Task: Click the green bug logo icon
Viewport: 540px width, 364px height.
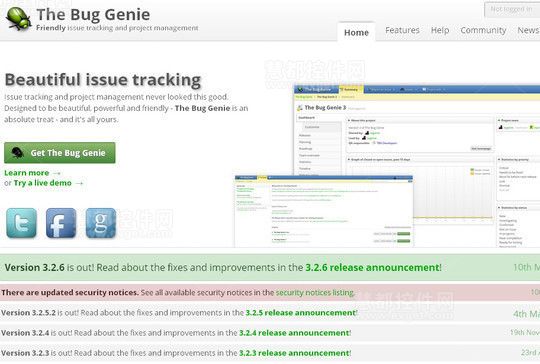Action: point(19,19)
